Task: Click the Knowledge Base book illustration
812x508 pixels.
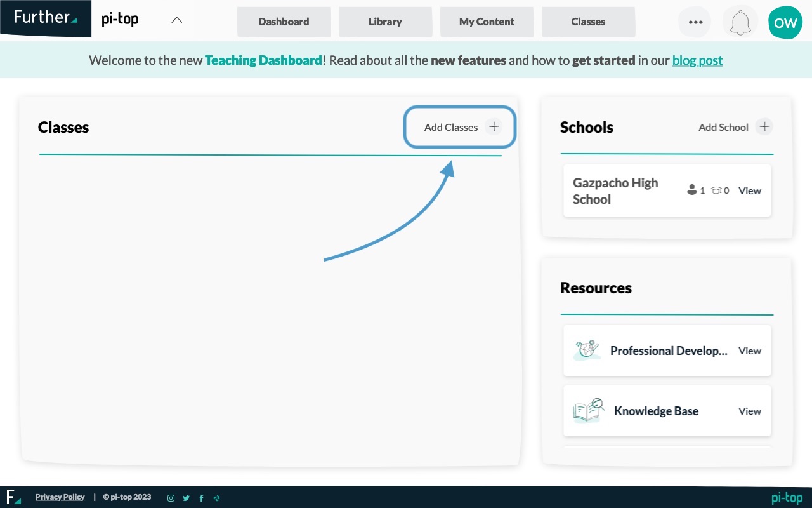Action: [x=587, y=410]
